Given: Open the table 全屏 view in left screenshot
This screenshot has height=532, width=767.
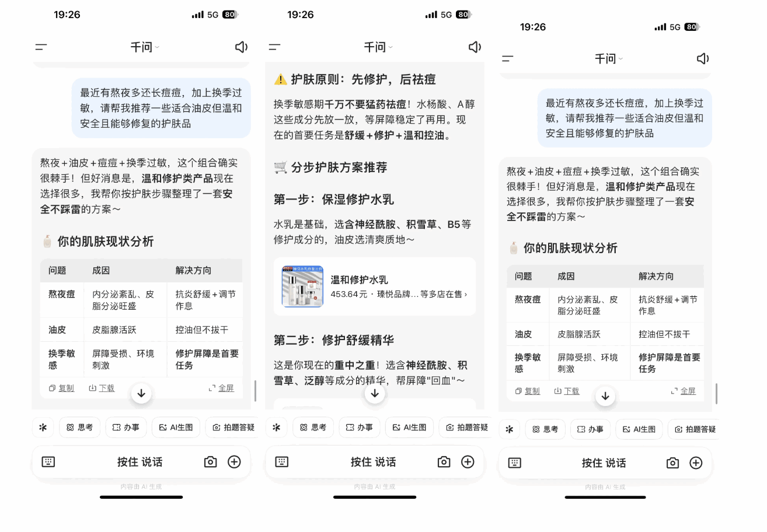Looking at the screenshot, I should point(221,388).
